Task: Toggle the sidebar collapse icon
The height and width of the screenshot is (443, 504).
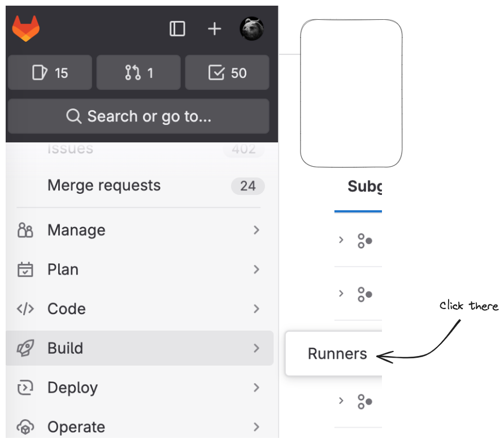Action: point(177,29)
